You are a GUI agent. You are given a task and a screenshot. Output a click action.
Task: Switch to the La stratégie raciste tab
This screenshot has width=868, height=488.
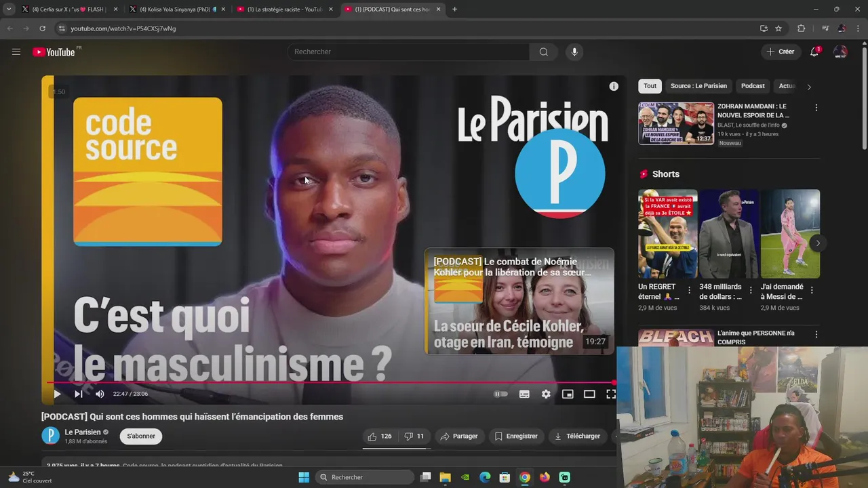tap(285, 9)
